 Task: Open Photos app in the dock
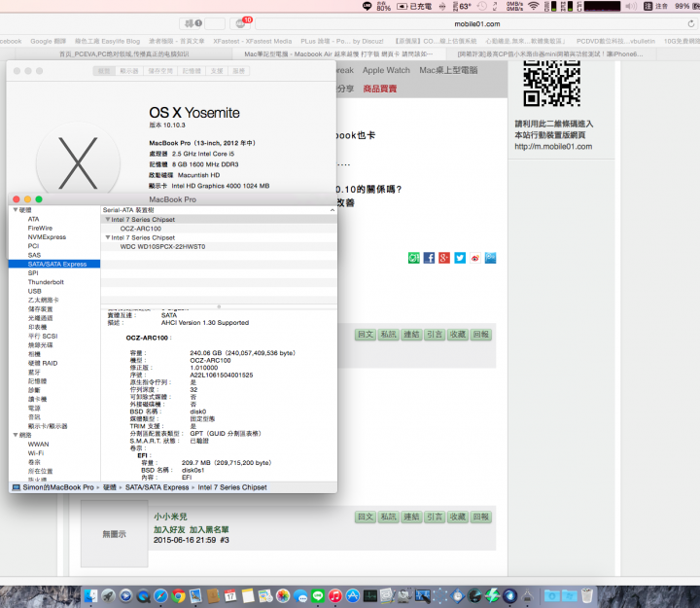click(283, 595)
